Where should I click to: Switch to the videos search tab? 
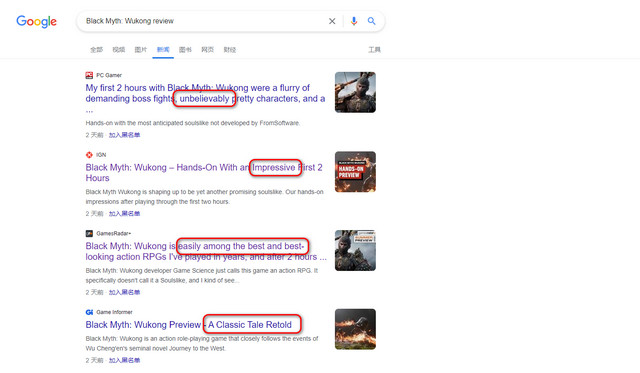pos(118,50)
